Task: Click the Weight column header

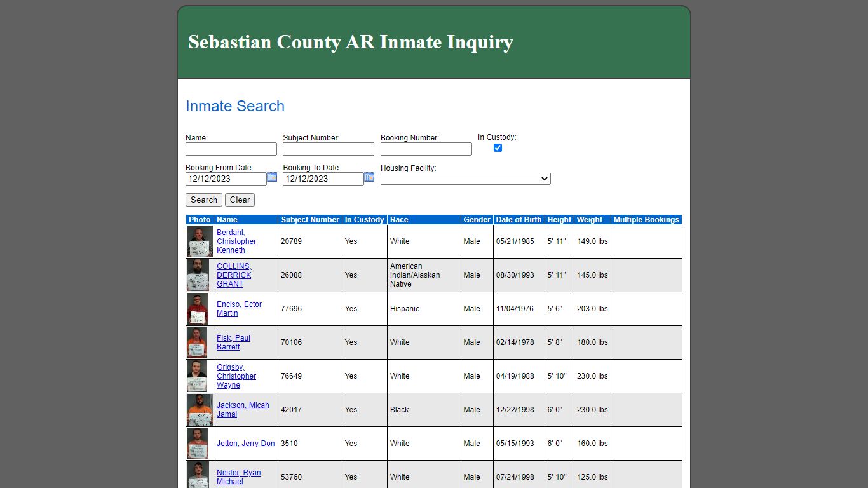Action: (592, 220)
